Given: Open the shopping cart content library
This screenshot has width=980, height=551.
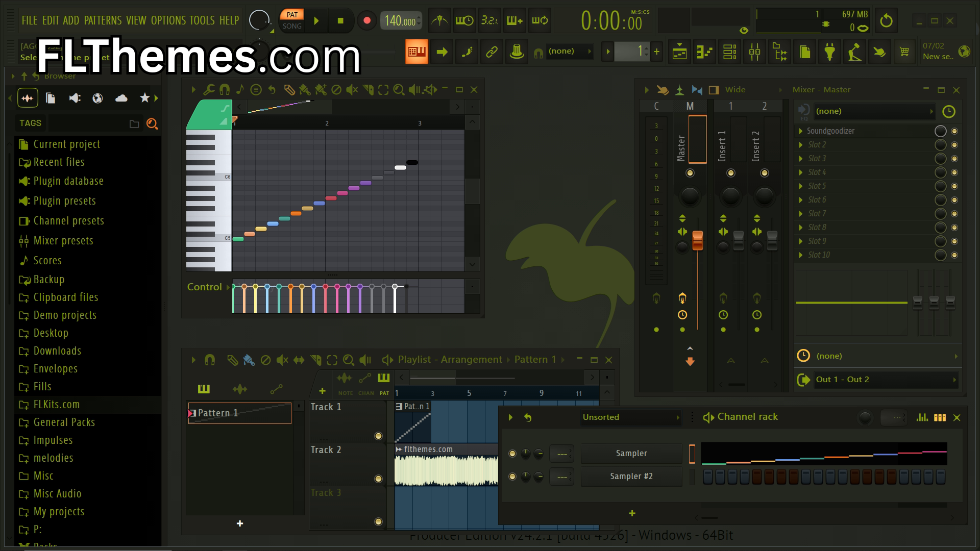Looking at the screenshot, I should point(904,52).
